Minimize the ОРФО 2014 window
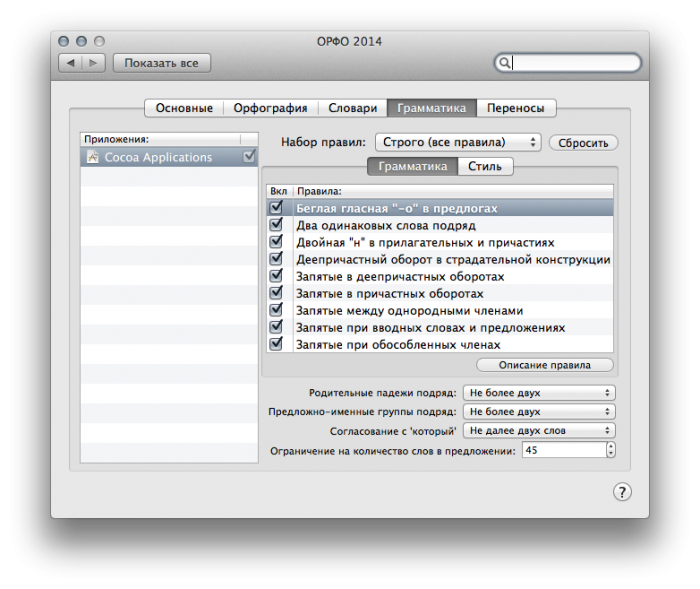This screenshot has height=589, width=700. (x=81, y=41)
